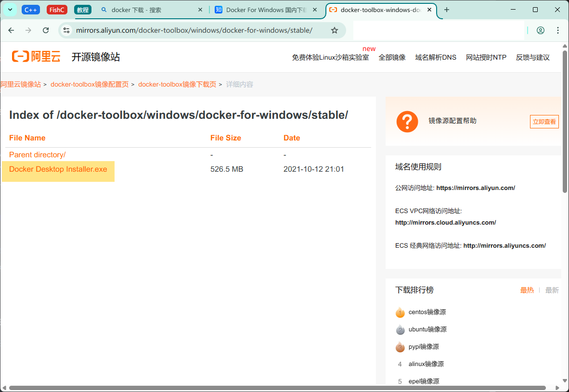Click the address bar URL
Screen dimensions: 569x392
194,30
